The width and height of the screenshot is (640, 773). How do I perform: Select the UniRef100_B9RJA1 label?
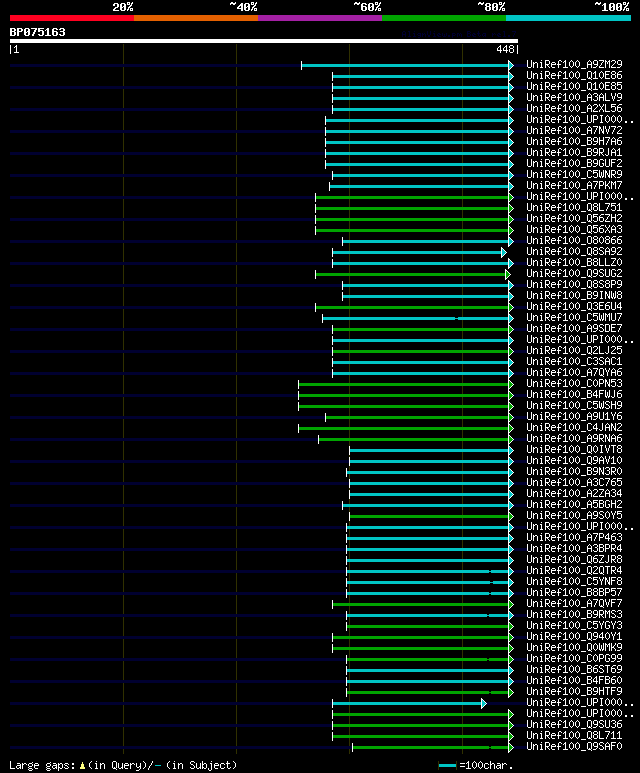pyautogui.click(x=574, y=152)
